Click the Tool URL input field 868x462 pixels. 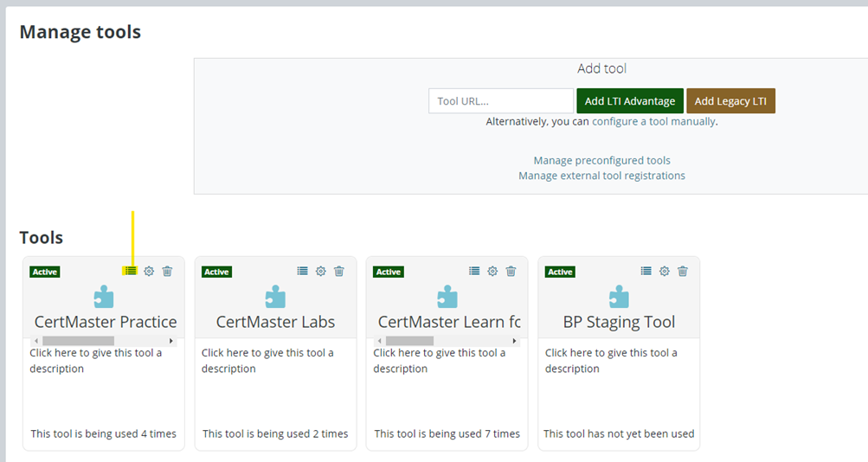[x=501, y=101]
